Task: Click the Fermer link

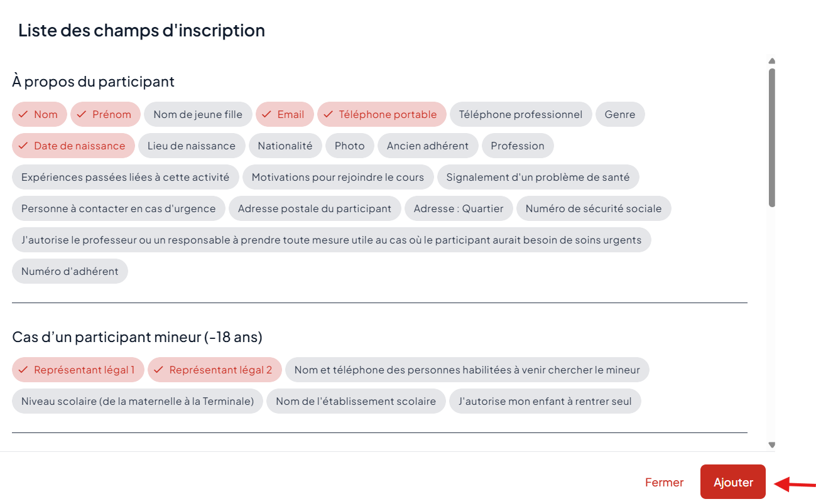Action: click(664, 482)
